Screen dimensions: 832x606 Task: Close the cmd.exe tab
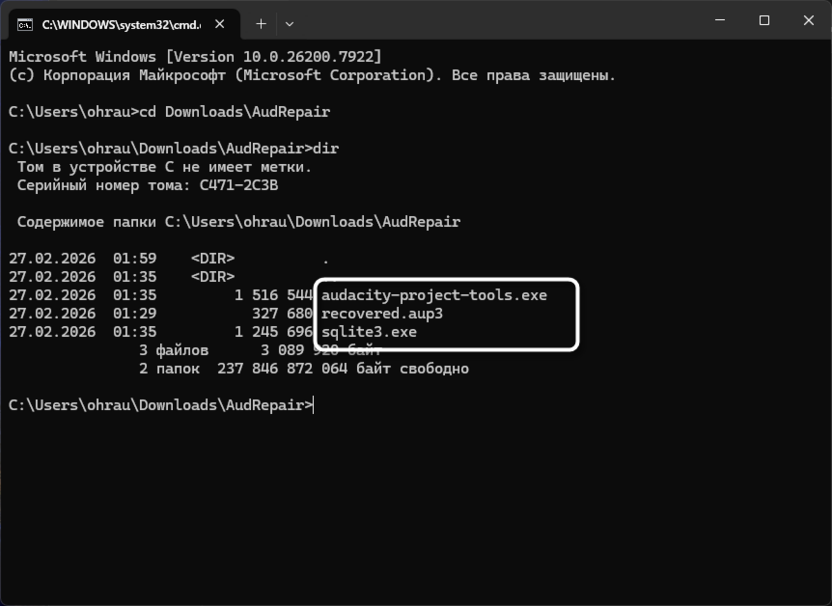220,24
